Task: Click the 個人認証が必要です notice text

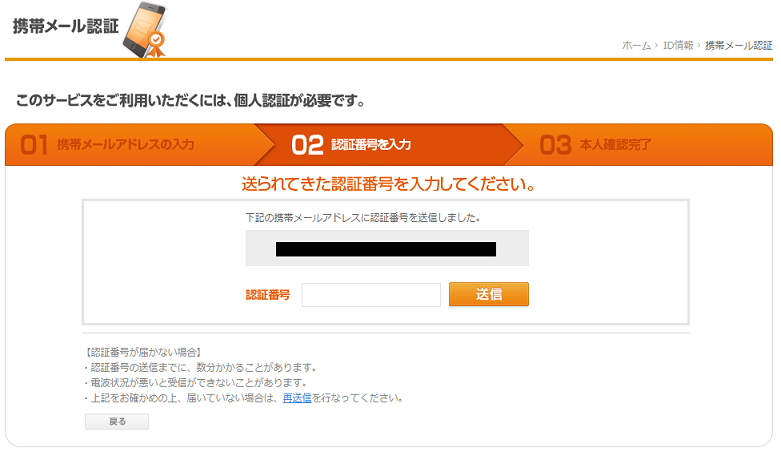Action: [x=191, y=101]
